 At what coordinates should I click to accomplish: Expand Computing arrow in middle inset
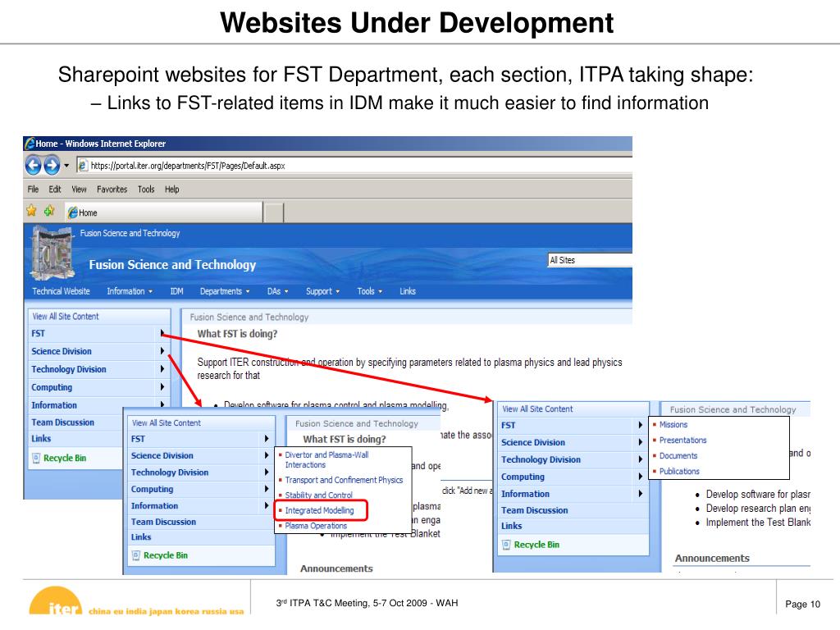267,489
